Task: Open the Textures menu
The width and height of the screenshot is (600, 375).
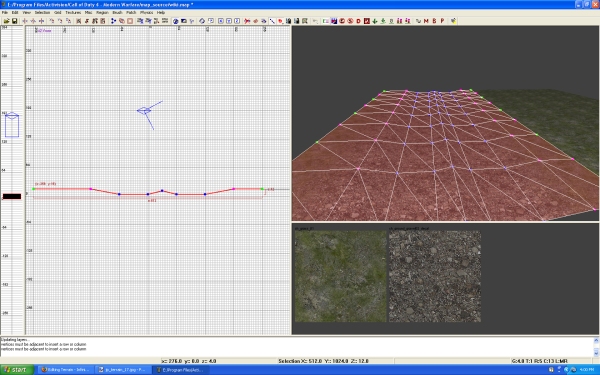Action: [x=73, y=13]
